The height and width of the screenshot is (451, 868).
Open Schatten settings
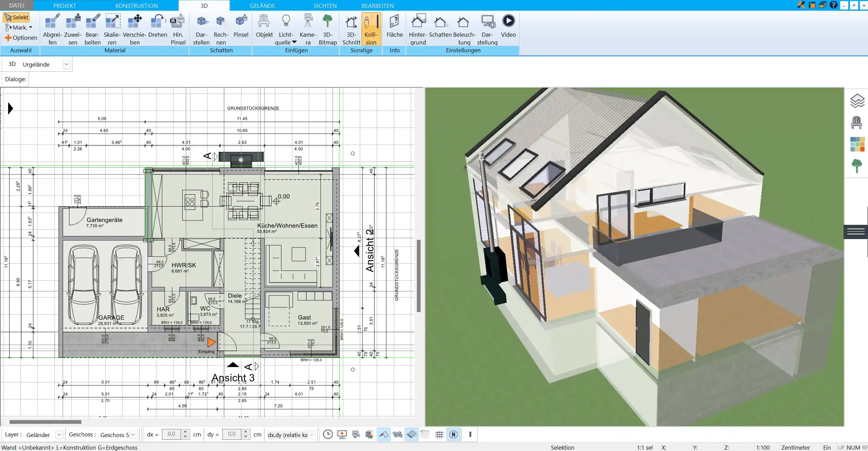coord(440,26)
